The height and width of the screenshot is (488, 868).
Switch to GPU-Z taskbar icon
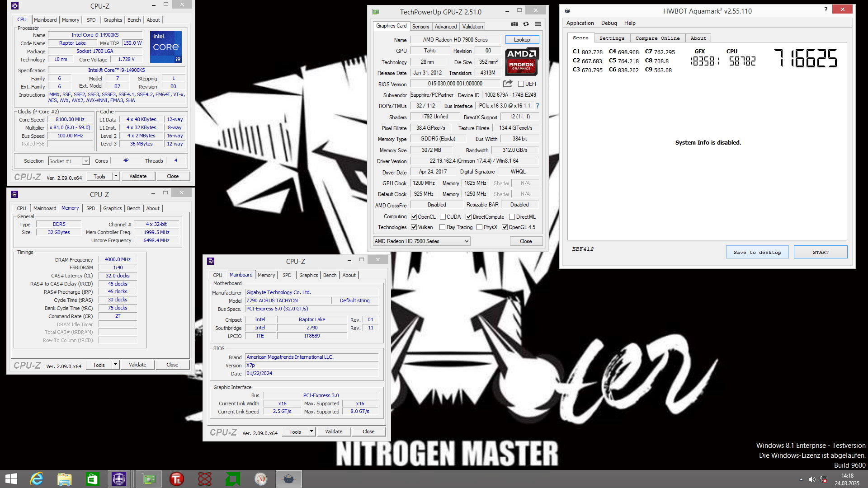149,479
